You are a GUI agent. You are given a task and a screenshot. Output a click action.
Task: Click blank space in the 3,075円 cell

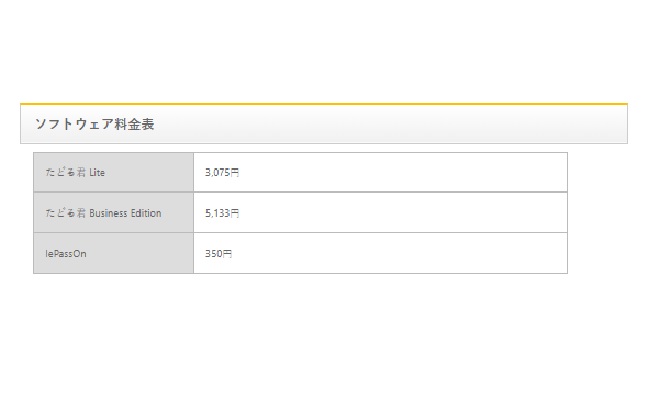[x=400, y=172]
